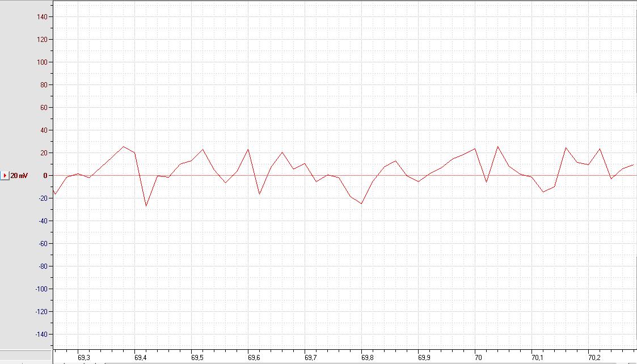Select the 20 mV scale label
The width and height of the screenshot is (637, 364).
click(19, 176)
